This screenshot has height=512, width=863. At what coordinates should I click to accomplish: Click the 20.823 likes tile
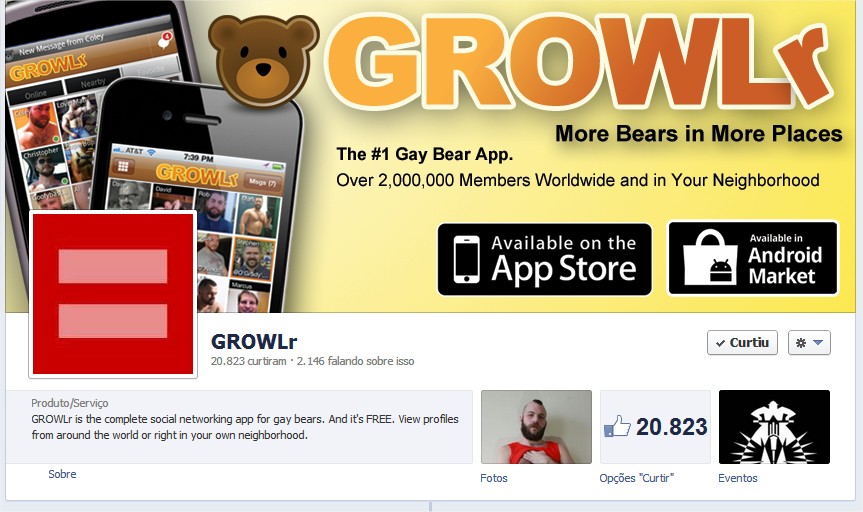[655, 427]
